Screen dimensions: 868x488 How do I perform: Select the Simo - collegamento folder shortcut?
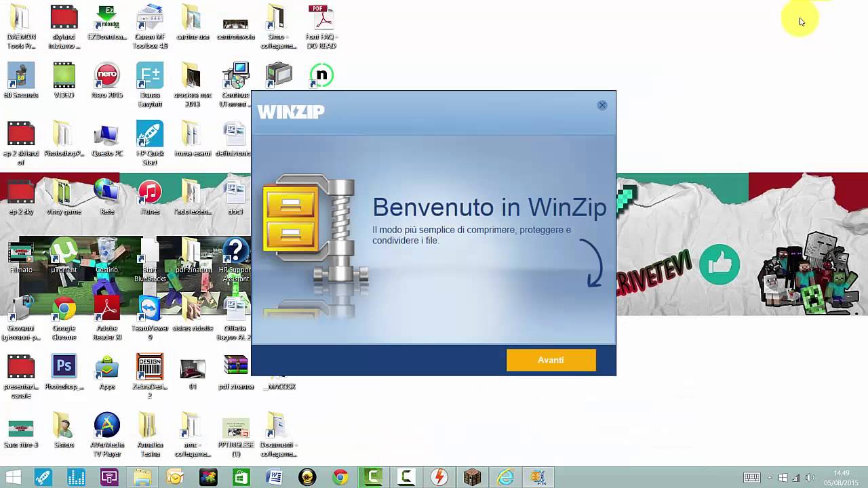(x=278, y=26)
